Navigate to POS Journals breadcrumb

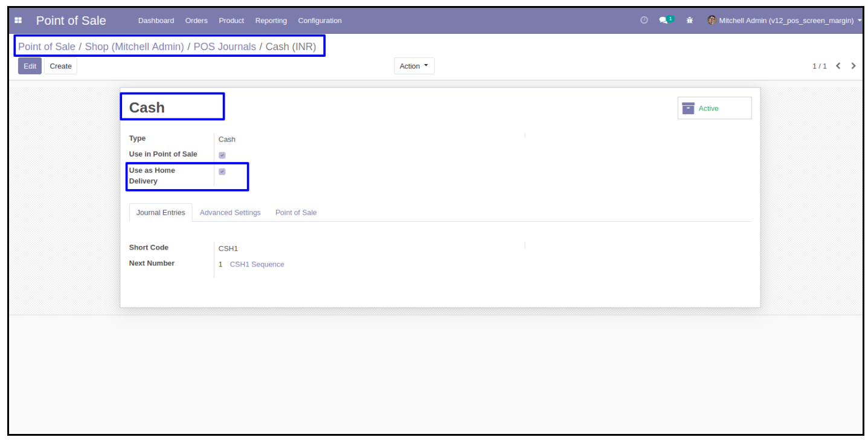coord(225,47)
